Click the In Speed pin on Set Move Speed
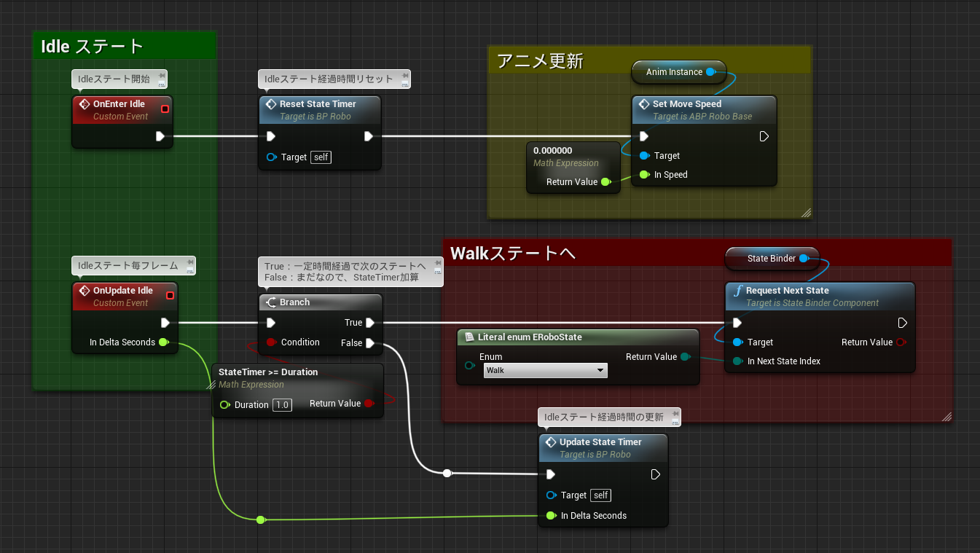Screen dimensions: 980x553 coord(644,175)
